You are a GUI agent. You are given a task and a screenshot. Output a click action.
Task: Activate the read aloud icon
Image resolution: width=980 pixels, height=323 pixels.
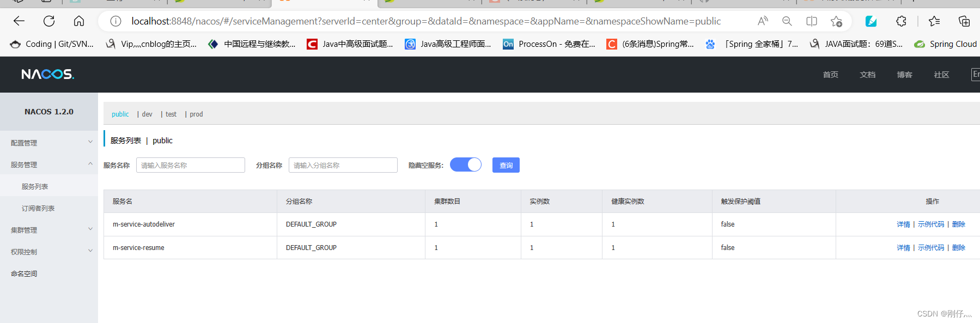pyautogui.click(x=763, y=21)
